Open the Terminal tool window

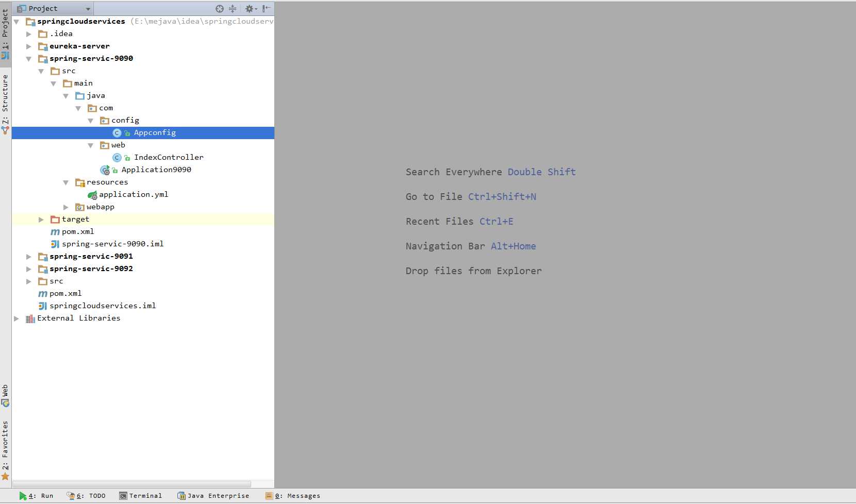pyautogui.click(x=140, y=496)
